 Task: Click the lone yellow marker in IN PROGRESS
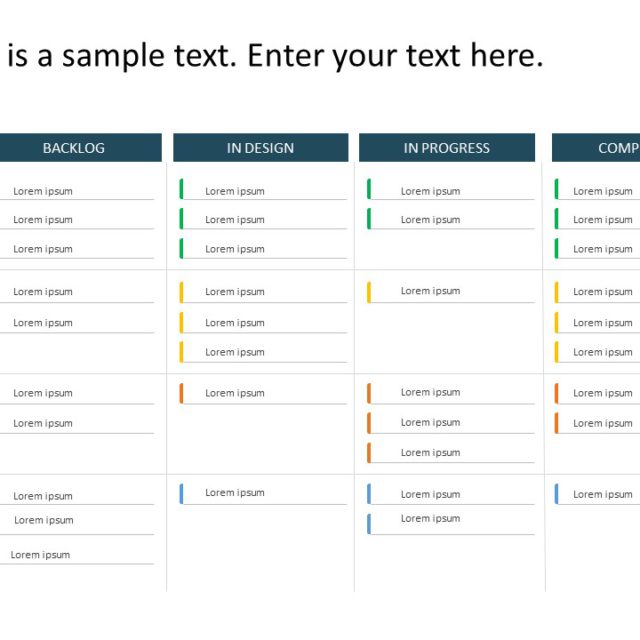[369, 292]
